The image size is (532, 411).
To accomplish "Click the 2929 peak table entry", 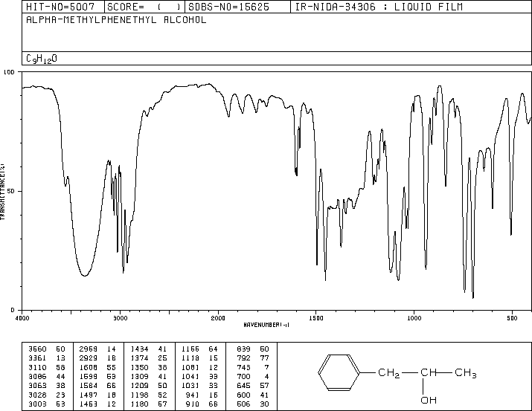I will point(89,358).
